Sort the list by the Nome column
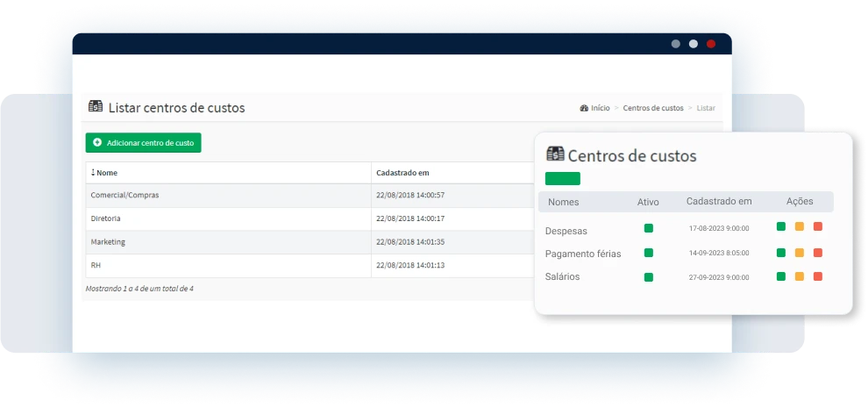 (105, 173)
